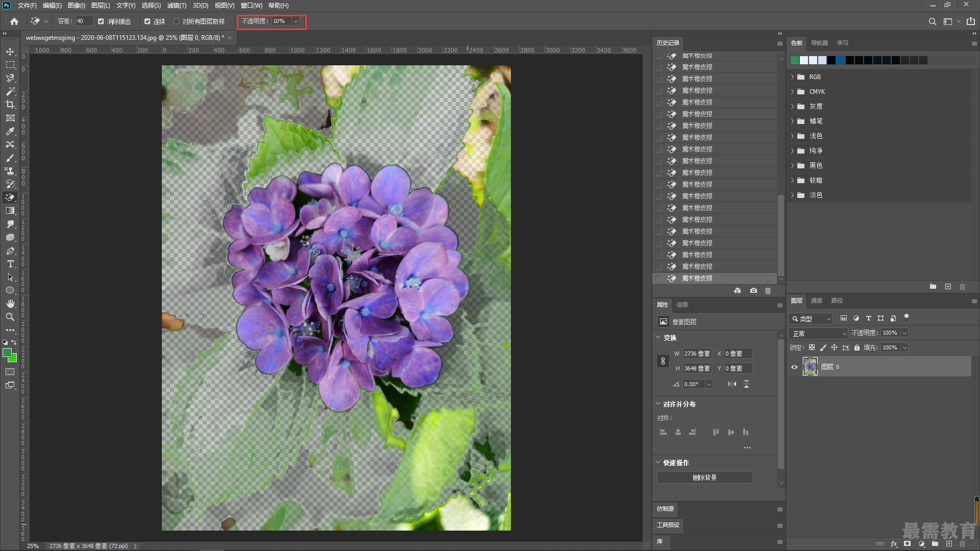Click the 删除背景 button
This screenshot has height=551, width=980.
tap(704, 478)
